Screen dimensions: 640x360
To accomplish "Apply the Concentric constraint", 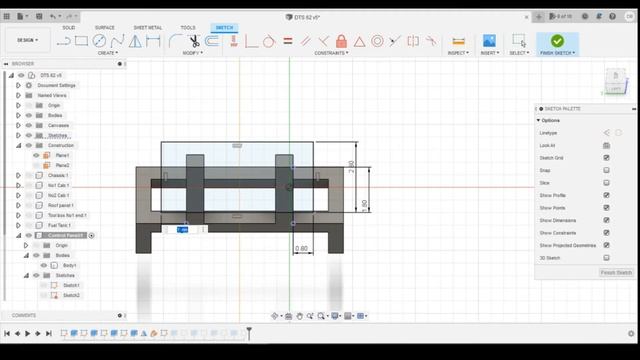I will [x=377, y=41].
